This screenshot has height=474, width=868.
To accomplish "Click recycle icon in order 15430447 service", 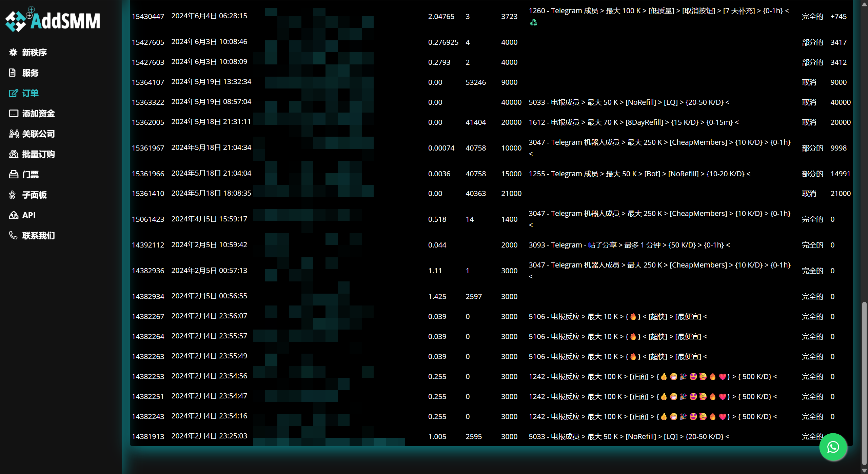I will coord(533,22).
